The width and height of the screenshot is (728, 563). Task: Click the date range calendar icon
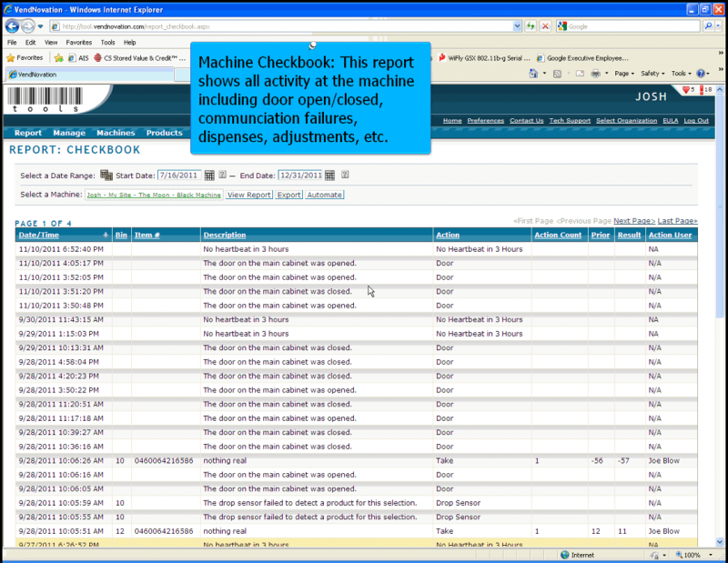106,175
